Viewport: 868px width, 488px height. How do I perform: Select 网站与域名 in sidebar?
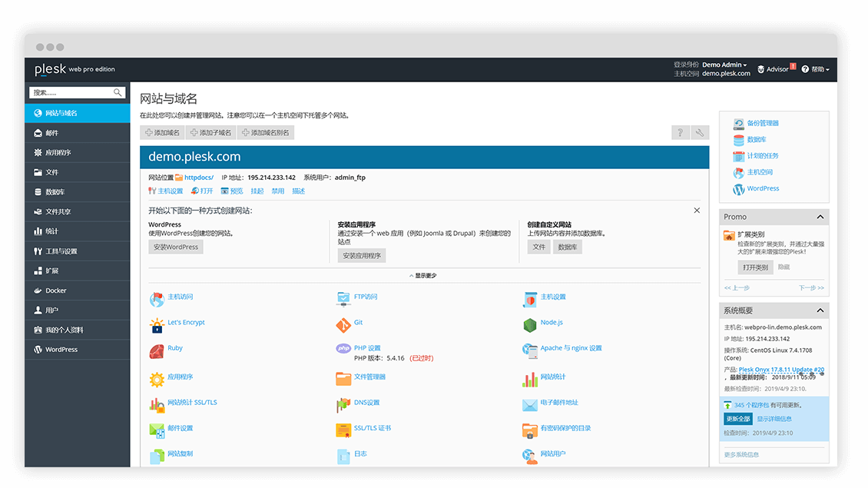78,113
